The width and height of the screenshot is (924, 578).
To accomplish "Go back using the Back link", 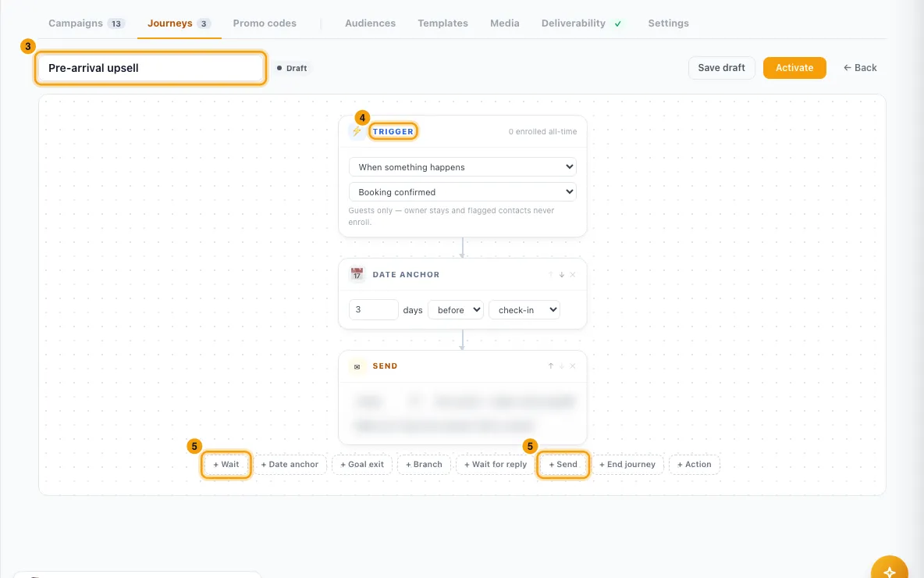I will click(860, 68).
